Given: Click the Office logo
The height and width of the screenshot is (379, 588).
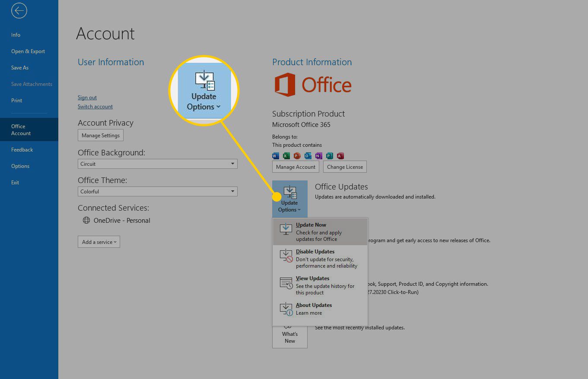Looking at the screenshot, I should 313,85.
